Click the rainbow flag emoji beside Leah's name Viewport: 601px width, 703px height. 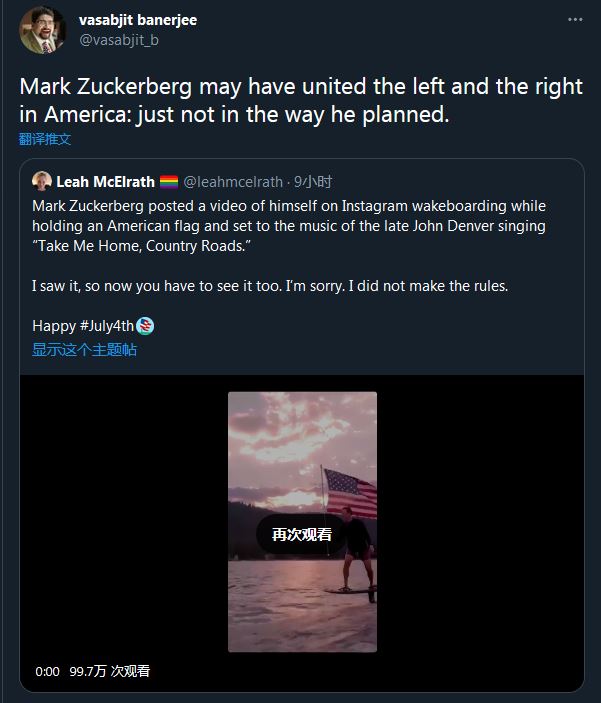click(x=169, y=182)
